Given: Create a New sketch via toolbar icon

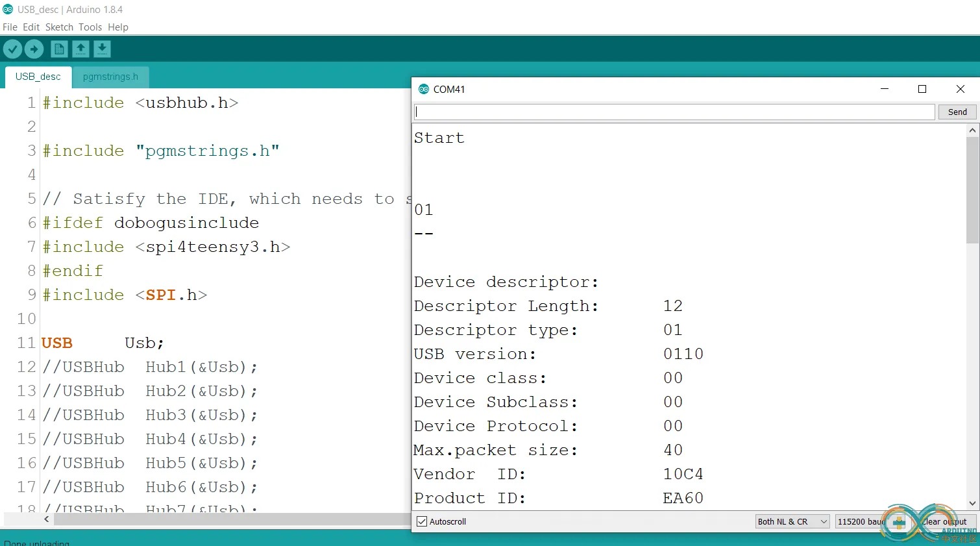Looking at the screenshot, I should [58, 49].
